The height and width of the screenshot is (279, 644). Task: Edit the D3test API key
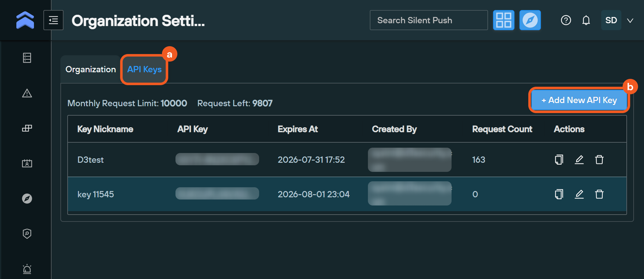(x=579, y=160)
